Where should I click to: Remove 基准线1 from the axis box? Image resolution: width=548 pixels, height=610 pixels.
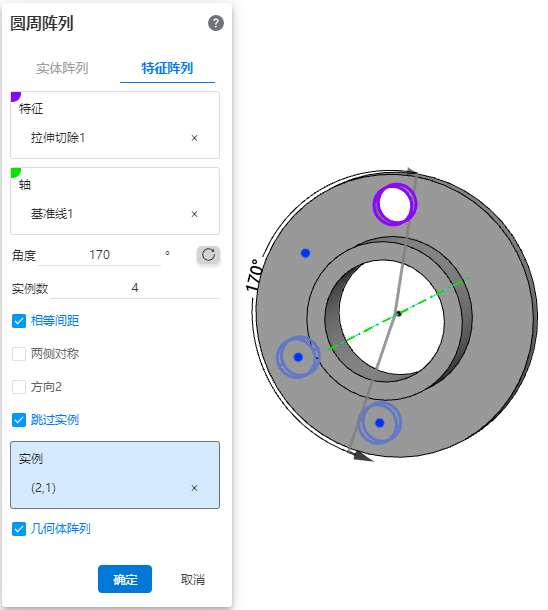coord(194,214)
